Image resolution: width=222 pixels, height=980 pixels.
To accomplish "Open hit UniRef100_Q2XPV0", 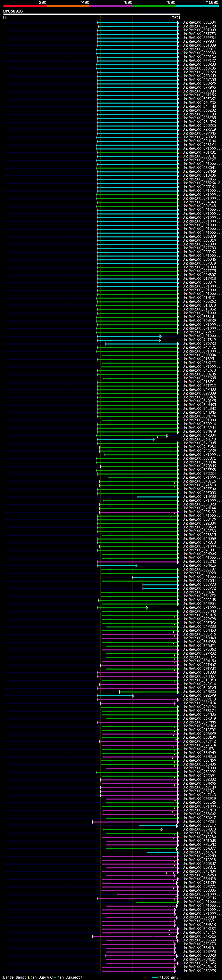I will click(x=199, y=72).
